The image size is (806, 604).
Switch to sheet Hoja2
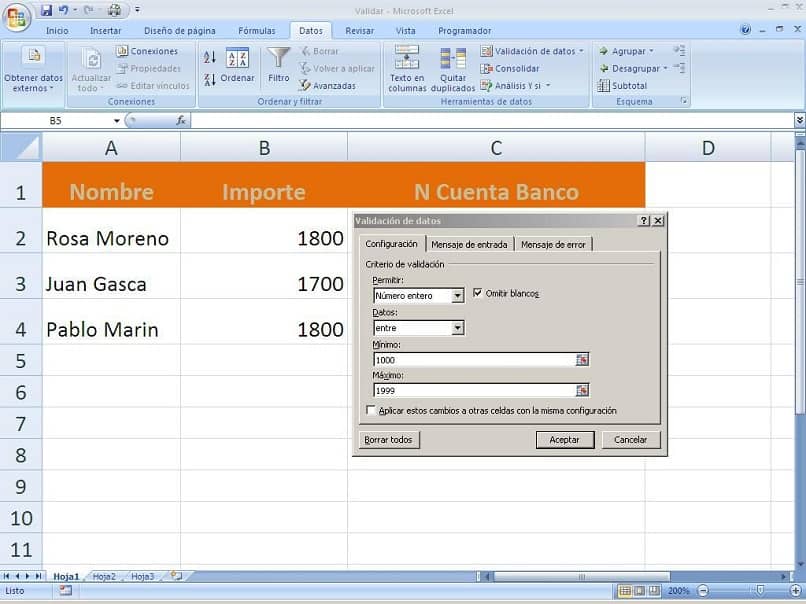pyautogui.click(x=104, y=576)
